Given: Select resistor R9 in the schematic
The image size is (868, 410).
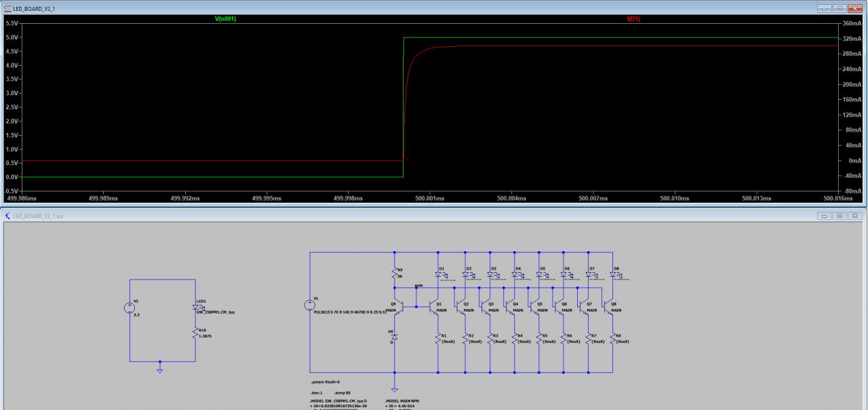Looking at the screenshot, I should pos(394,273).
